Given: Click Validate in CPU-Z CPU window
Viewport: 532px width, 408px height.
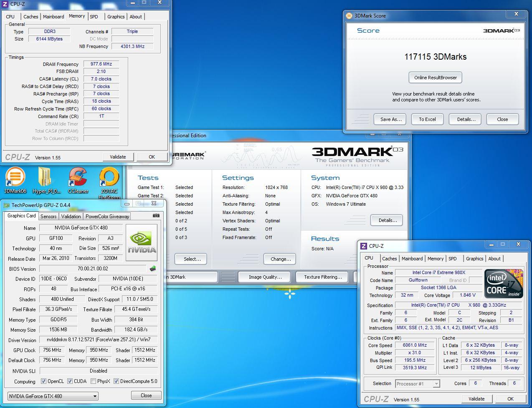Looking at the screenshot, I should pos(476,399).
